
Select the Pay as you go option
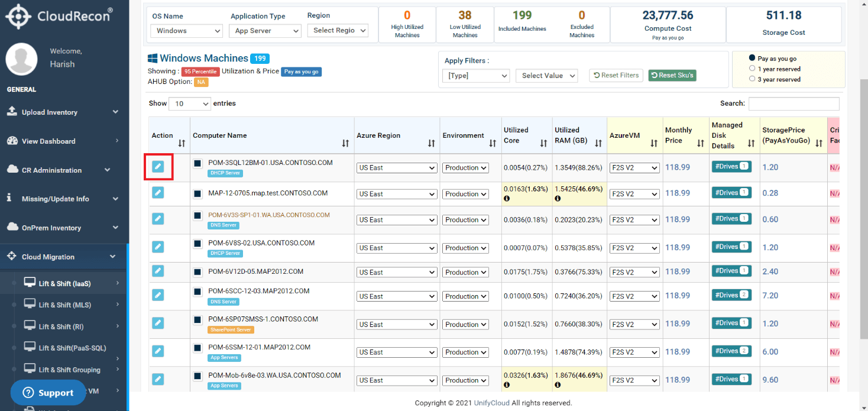pyautogui.click(x=752, y=58)
